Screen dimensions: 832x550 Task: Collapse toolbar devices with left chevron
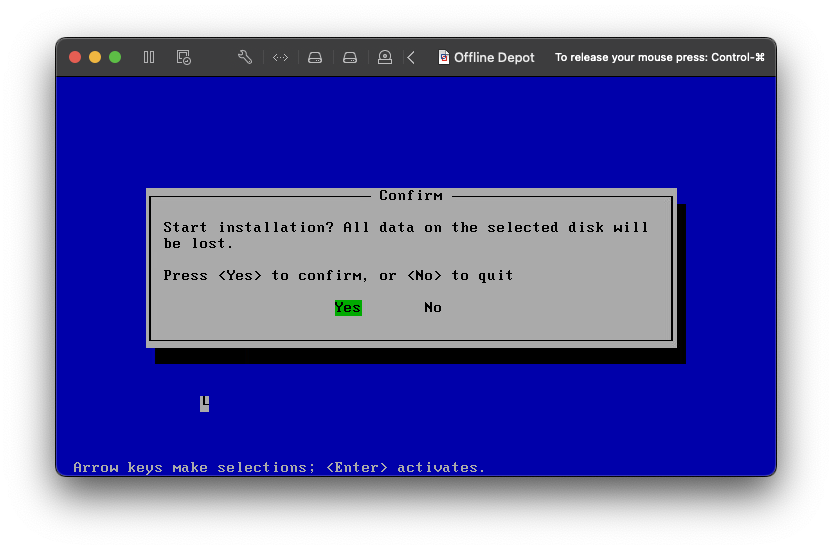click(x=411, y=57)
